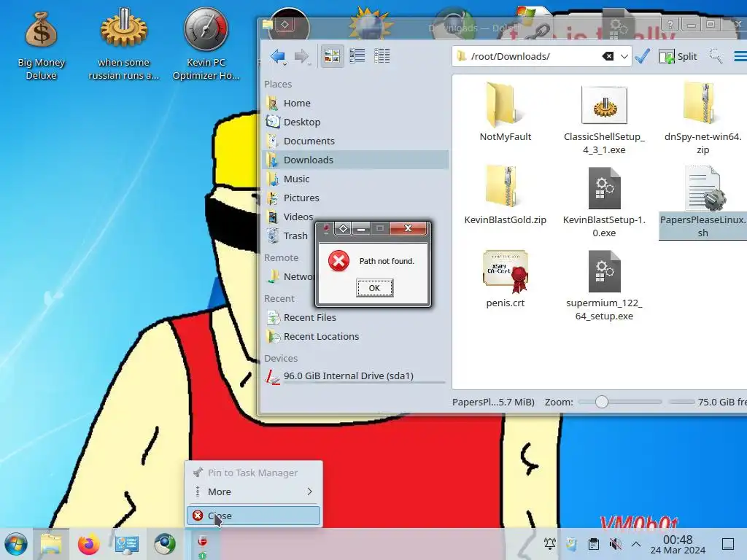Open Dolphin window menu folder icon
This screenshot has height=560, width=747.
(267, 26)
